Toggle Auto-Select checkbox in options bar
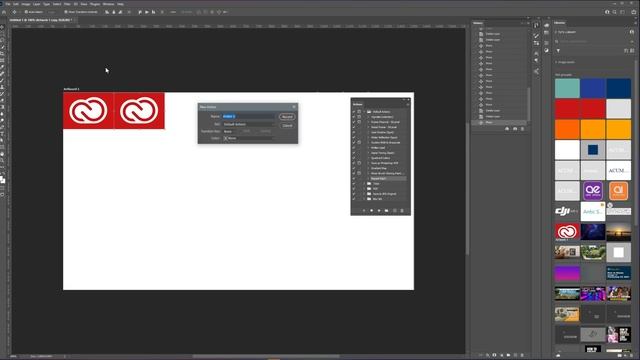640x360 pixels. coord(26,12)
